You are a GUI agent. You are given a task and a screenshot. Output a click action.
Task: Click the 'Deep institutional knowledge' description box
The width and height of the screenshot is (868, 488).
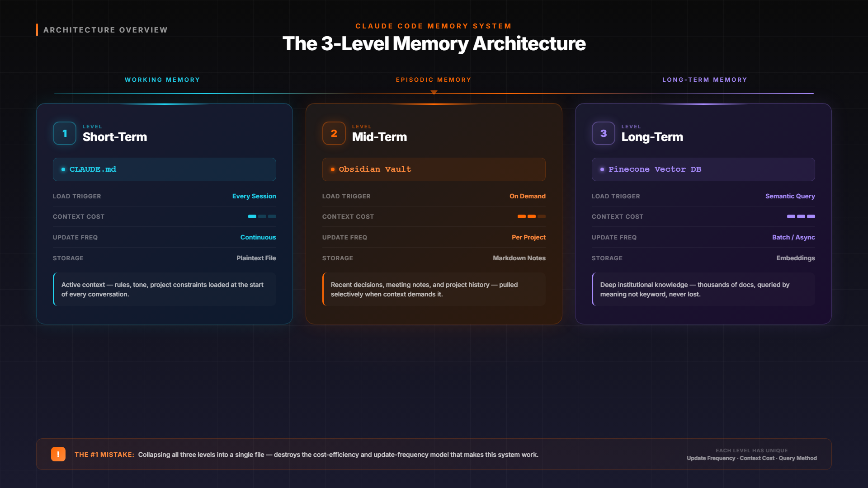pos(703,289)
